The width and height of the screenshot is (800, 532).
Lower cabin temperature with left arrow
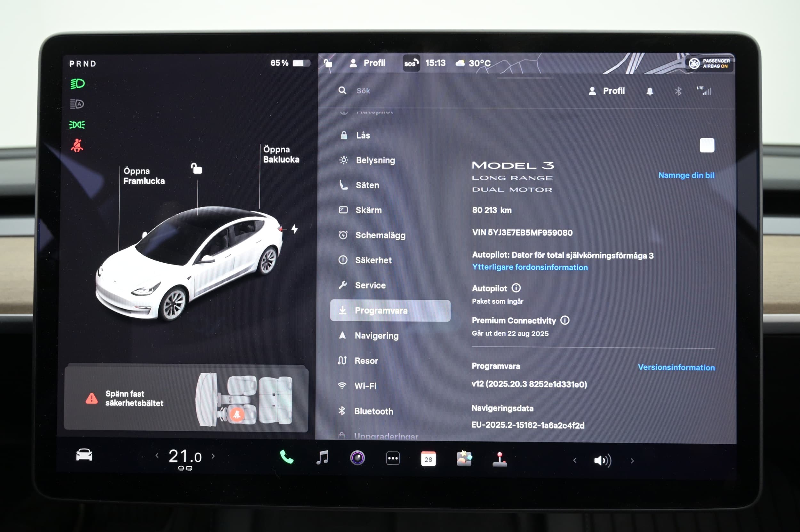[157, 456]
